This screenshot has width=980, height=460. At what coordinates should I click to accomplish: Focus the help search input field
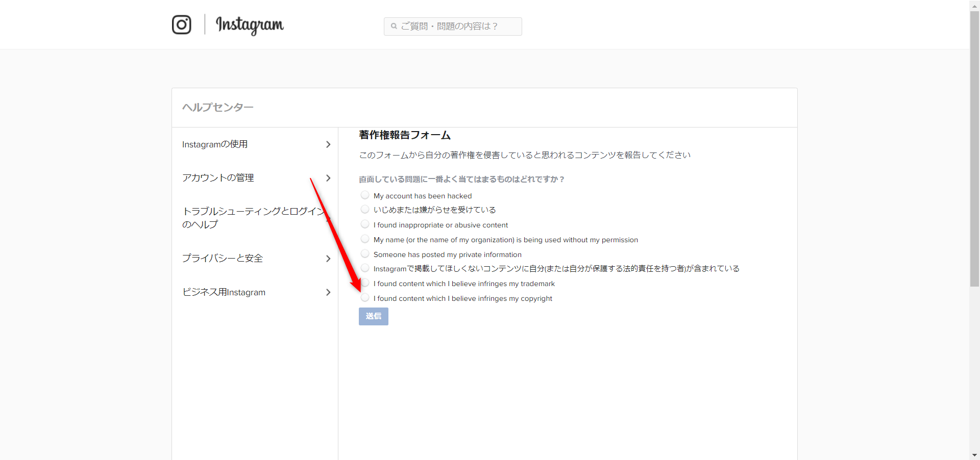pyautogui.click(x=453, y=27)
